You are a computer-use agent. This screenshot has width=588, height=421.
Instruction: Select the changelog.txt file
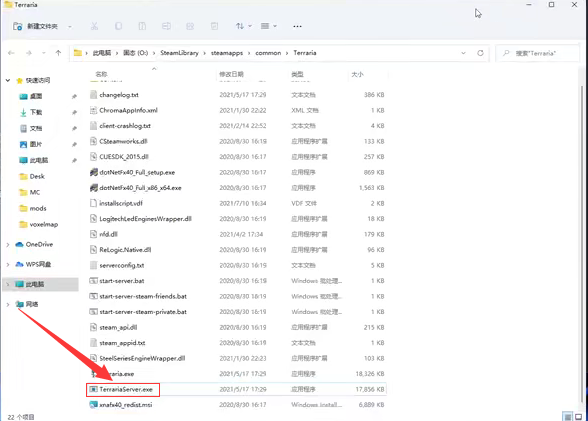119,95
